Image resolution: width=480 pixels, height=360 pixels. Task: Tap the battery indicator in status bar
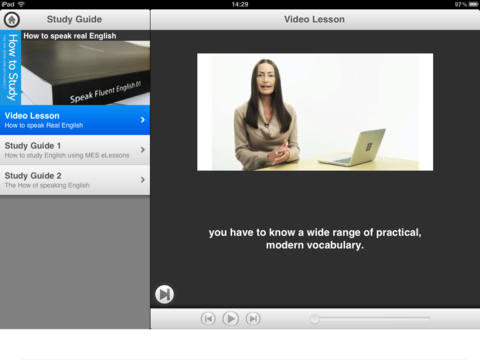[x=473, y=4]
